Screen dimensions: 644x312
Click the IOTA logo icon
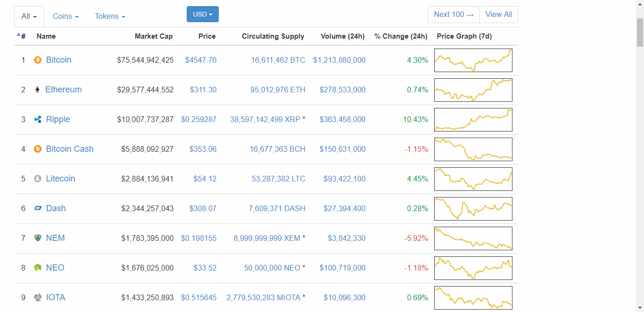[x=38, y=297]
